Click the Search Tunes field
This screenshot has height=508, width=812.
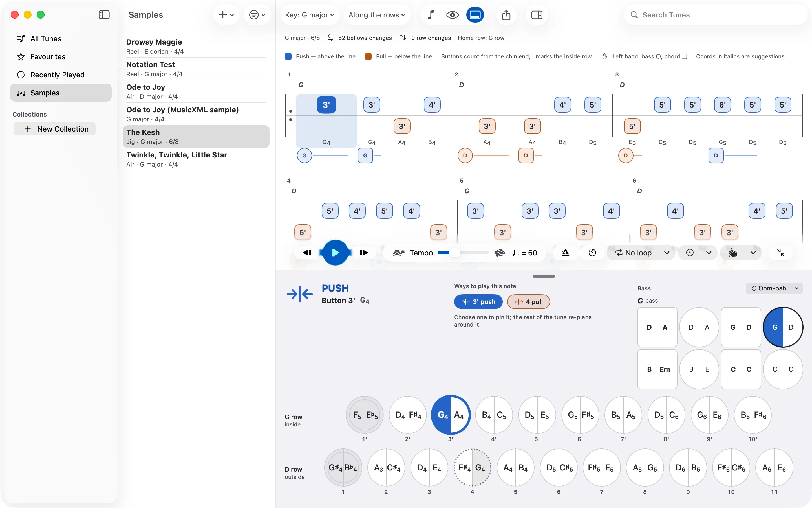(715, 15)
